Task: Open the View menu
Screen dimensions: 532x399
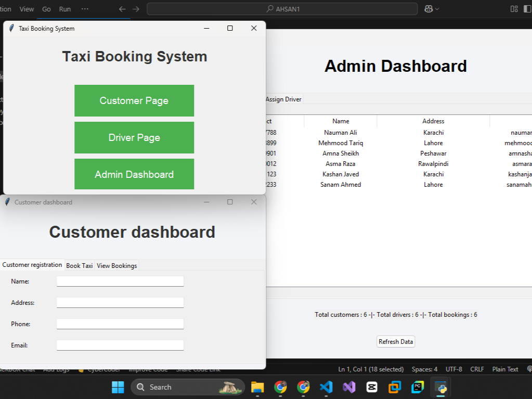Action: (x=27, y=9)
